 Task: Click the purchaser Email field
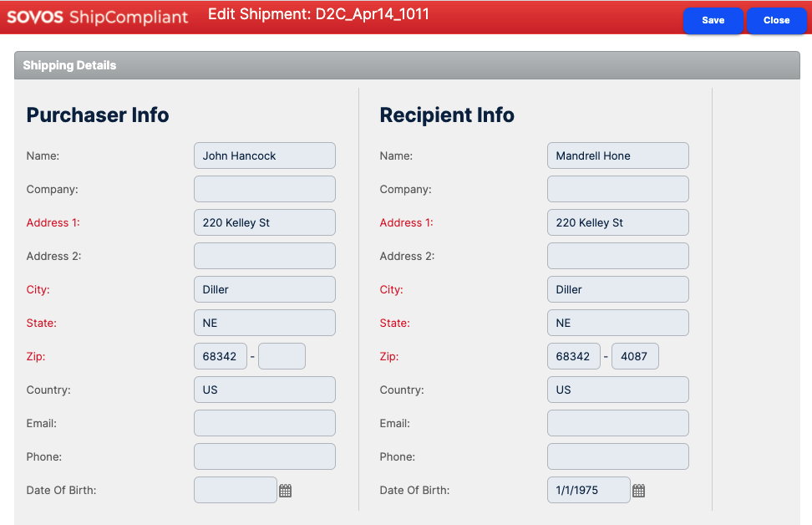(264, 423)
